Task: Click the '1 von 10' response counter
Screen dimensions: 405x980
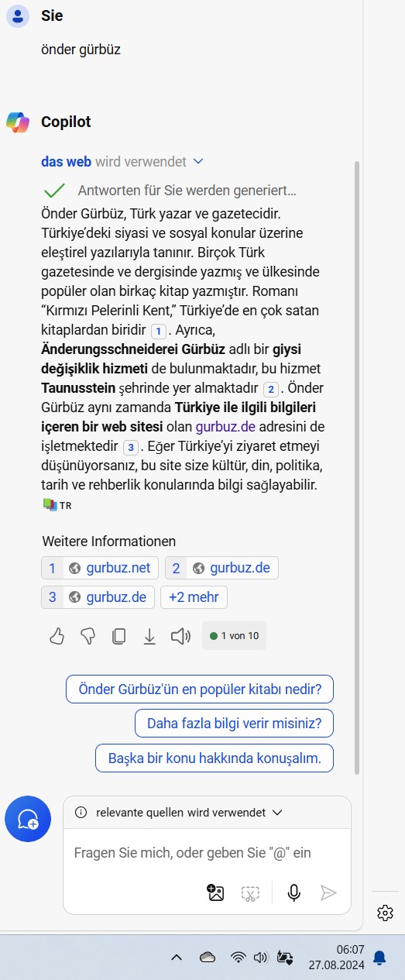Action: point(234,636)
